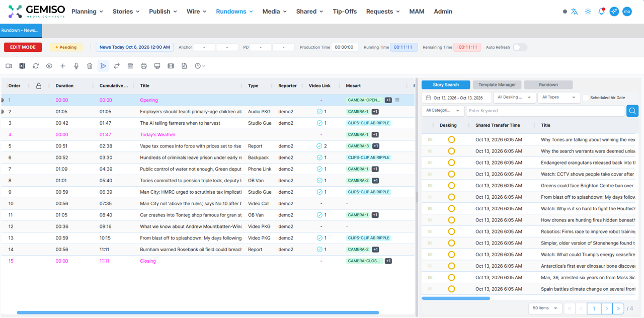Open the Rundowns menu
The width and height of the screenshot is (644, 318).
[234, 12]
